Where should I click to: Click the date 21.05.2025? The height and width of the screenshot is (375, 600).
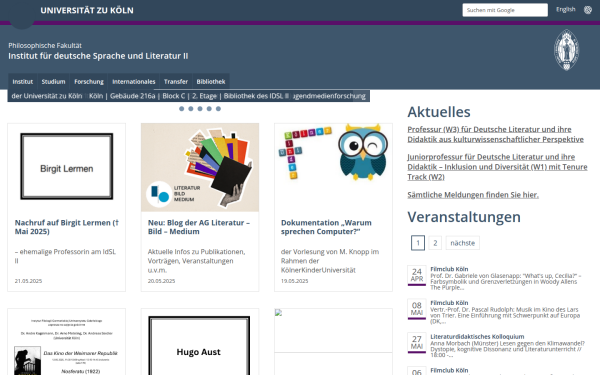pyautogui.click(x=28, y=281)
